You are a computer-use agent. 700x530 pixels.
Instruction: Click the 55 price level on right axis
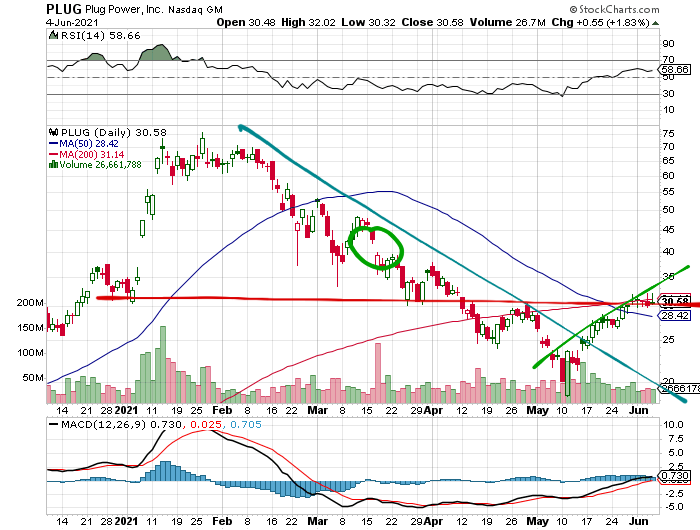(x=668, y=192)
